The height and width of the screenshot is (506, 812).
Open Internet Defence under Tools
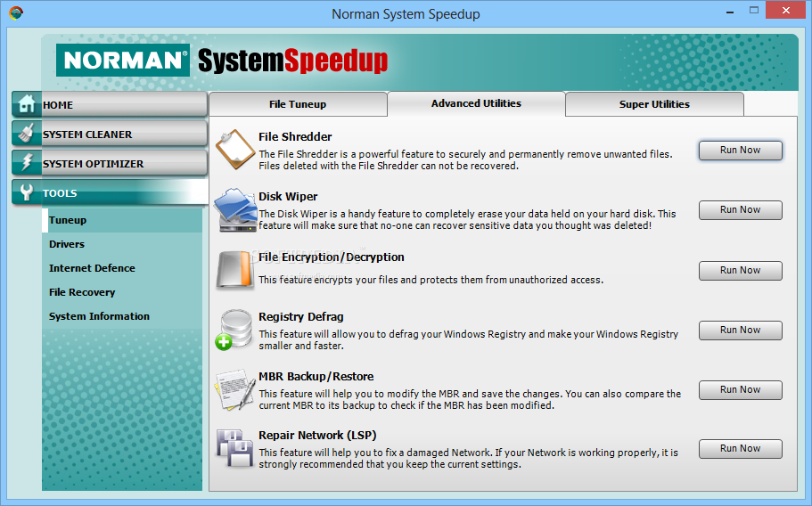point(122,268)
